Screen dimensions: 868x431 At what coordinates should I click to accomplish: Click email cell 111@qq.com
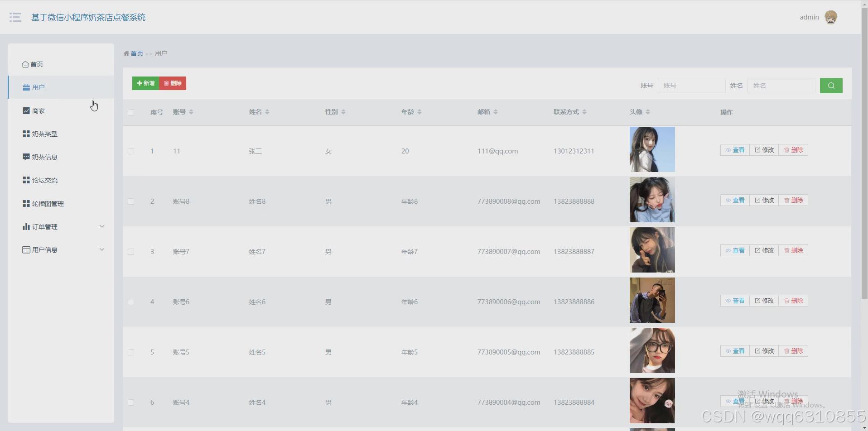pyautogui.click(x=497, y=151)
